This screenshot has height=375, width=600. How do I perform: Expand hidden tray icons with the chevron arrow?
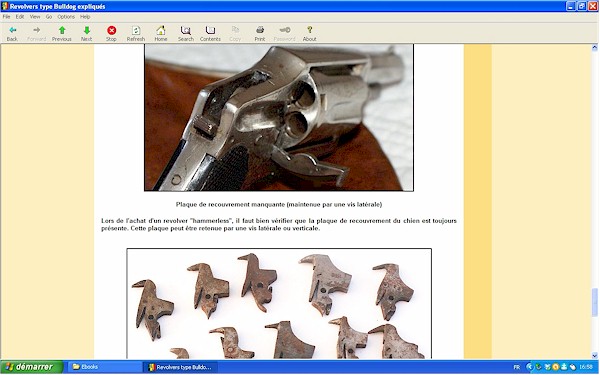click(x=529, y=367)
